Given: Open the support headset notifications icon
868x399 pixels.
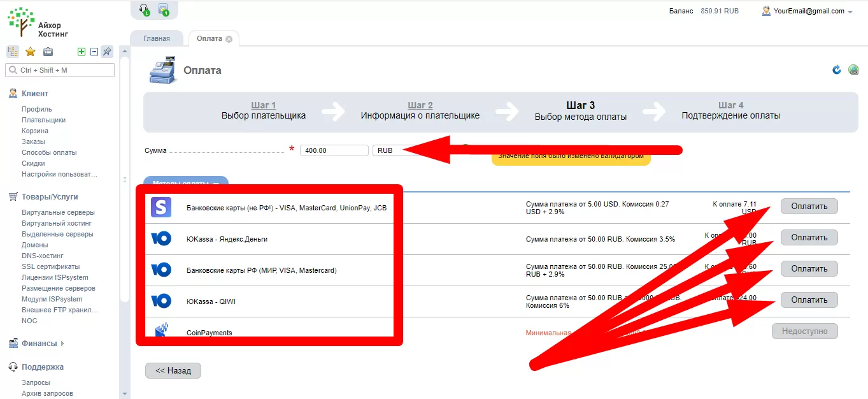Looking at the screenshot, I should pos(144,9).
